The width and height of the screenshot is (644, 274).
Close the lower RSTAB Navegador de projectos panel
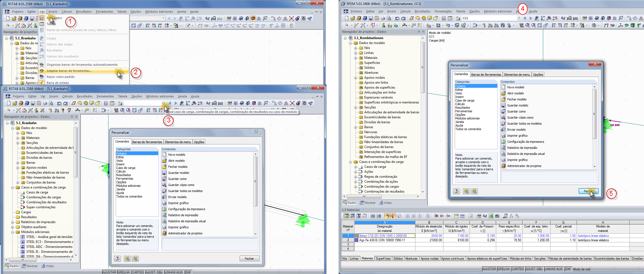[76, 117]
